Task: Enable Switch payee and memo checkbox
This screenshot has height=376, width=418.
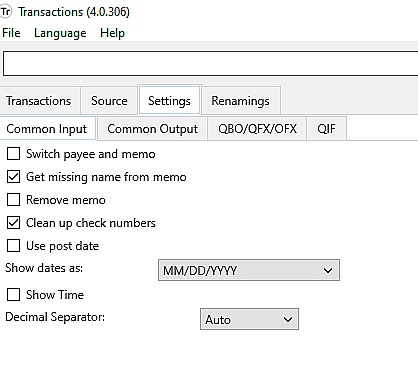Action: pyautogui.click(x=13, y=154)
